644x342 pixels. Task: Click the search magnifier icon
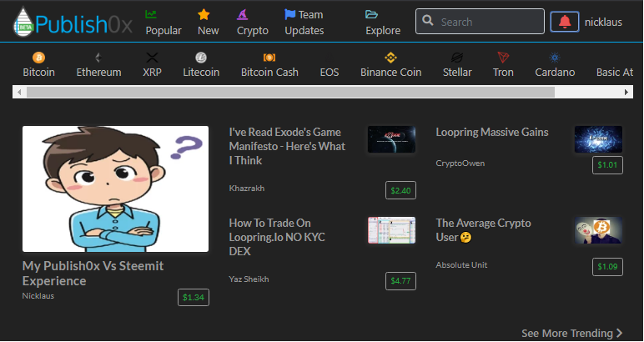(428, 21)
